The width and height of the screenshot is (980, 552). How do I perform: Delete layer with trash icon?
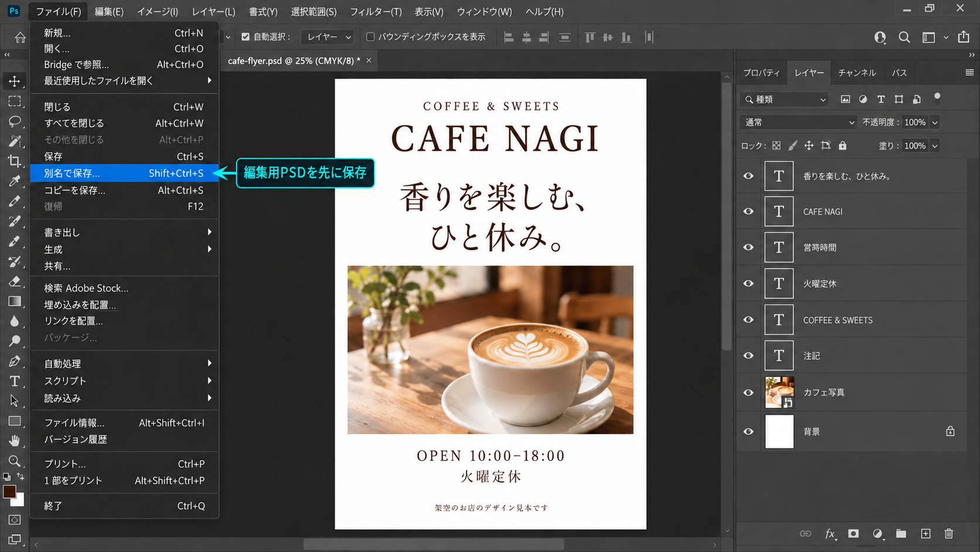(949, 533)
